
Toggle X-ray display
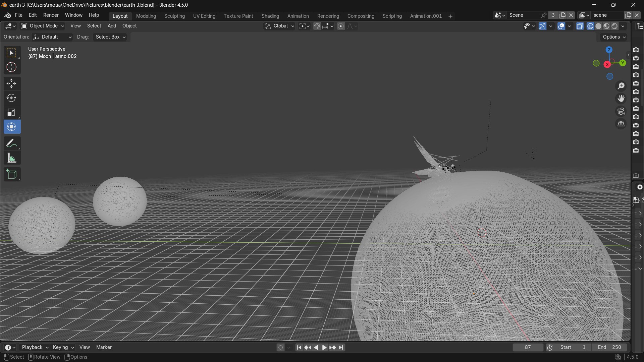(x=580, y=26)
